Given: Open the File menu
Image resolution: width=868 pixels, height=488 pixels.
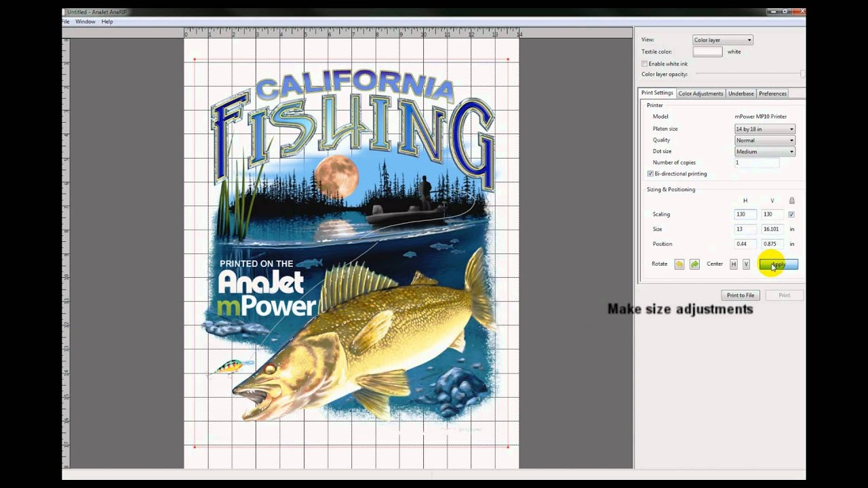Looking at the screenshot, I should pos(66,22).
